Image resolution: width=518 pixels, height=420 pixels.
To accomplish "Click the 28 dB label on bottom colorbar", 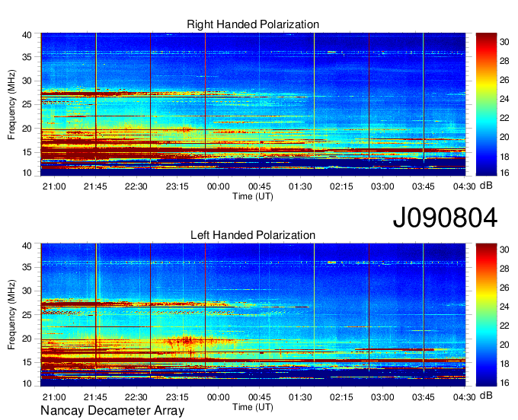I will click(x=504, y=269).
